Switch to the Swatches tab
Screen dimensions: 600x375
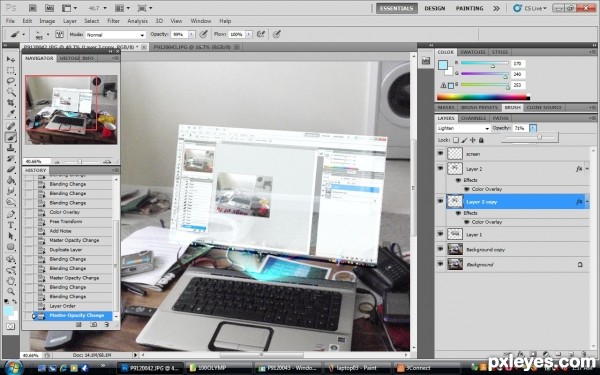click(473, 52)
